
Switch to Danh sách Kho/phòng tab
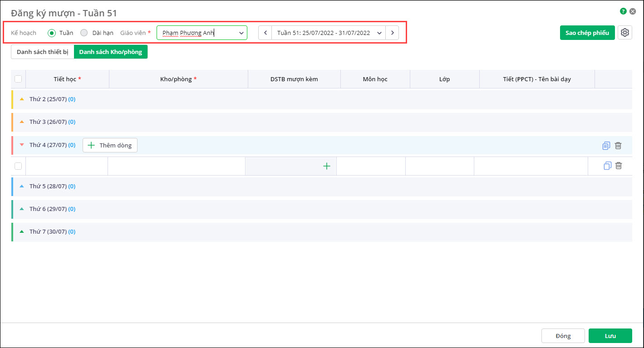pyautogui.click(x=110, y=52)
